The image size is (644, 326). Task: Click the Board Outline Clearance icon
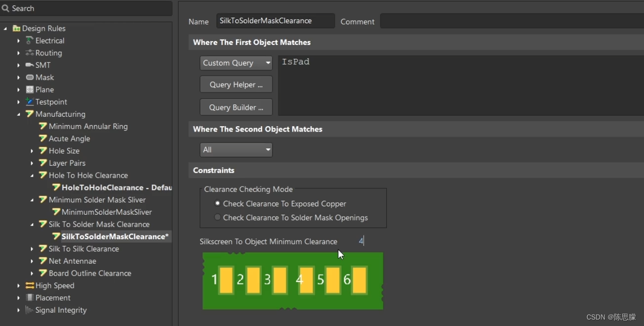[43, 273]
